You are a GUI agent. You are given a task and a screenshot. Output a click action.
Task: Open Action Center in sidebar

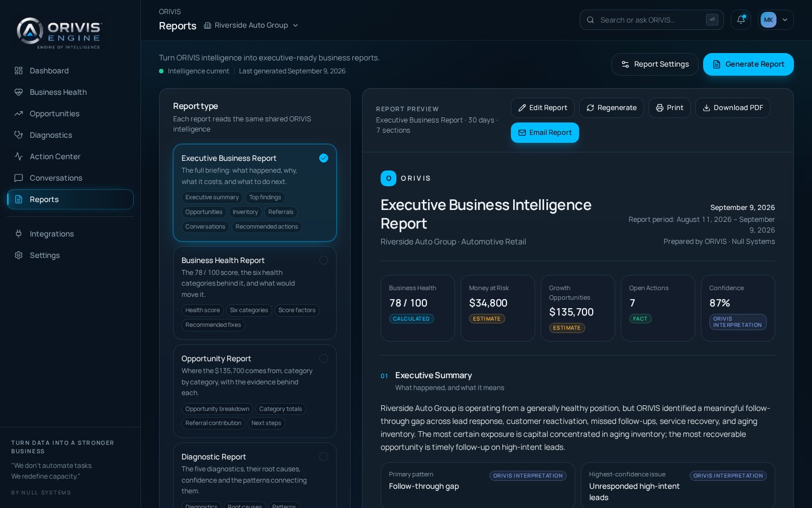coord(70,156)
